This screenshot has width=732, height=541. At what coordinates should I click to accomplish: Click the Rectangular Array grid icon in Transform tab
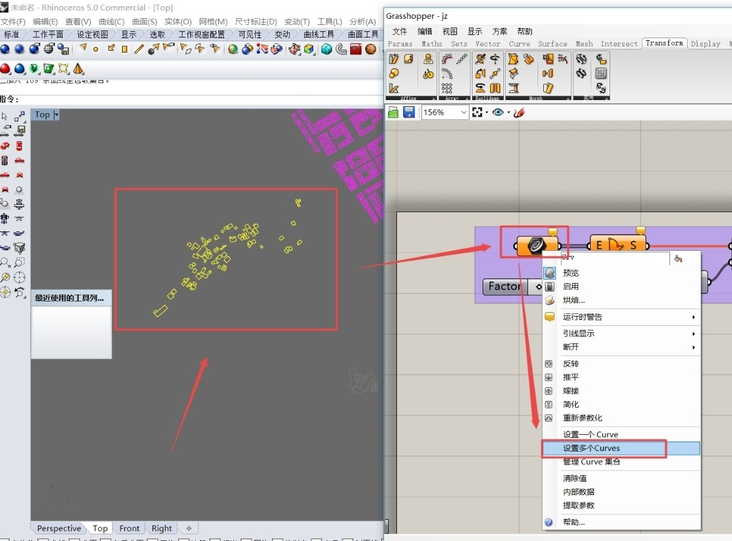pos(447,88)
